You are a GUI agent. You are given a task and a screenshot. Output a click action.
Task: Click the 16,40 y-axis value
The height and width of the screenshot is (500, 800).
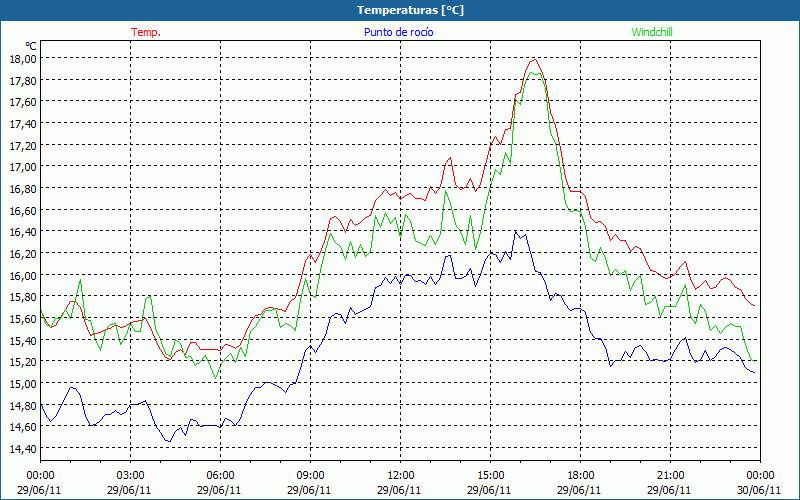pos(23,232)
